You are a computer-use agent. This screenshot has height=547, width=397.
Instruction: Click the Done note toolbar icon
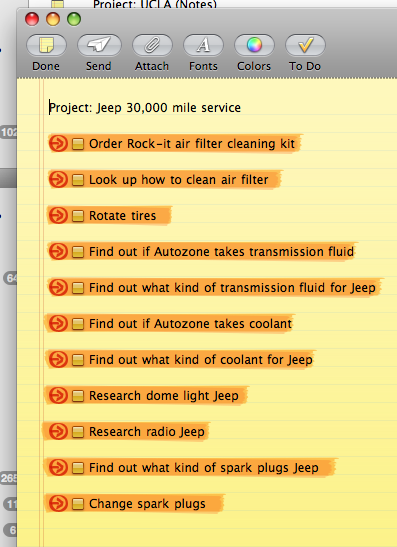pyautogui.click(x=46, y=45)
